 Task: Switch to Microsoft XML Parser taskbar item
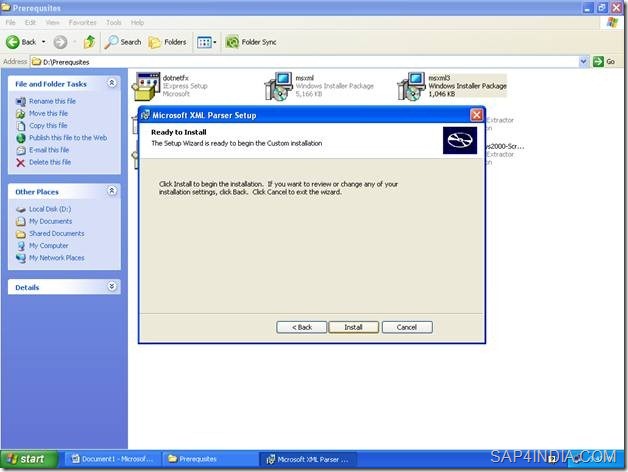coord(308,459)
